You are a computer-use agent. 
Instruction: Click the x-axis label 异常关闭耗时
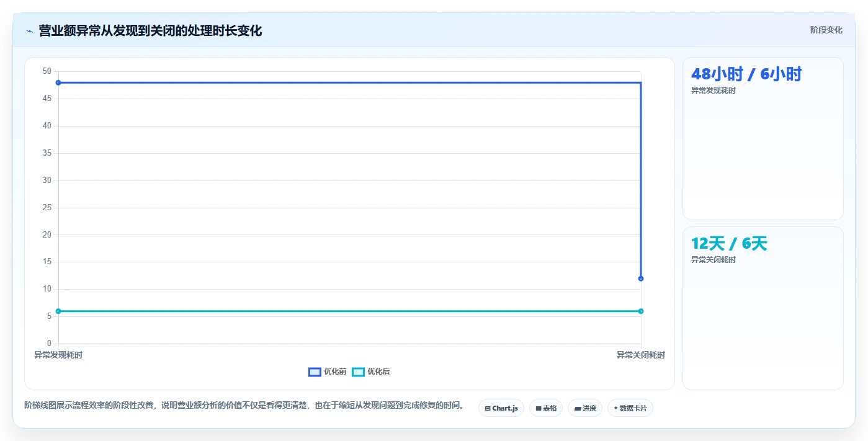641,355
